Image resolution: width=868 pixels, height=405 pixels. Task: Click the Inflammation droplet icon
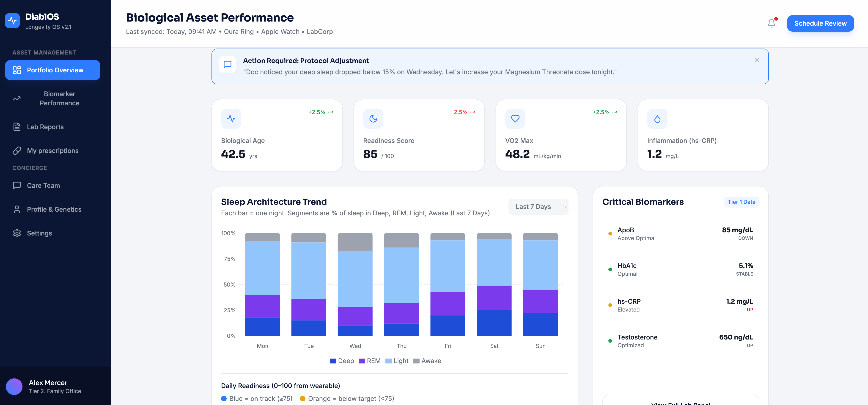(x=657, y=119)
